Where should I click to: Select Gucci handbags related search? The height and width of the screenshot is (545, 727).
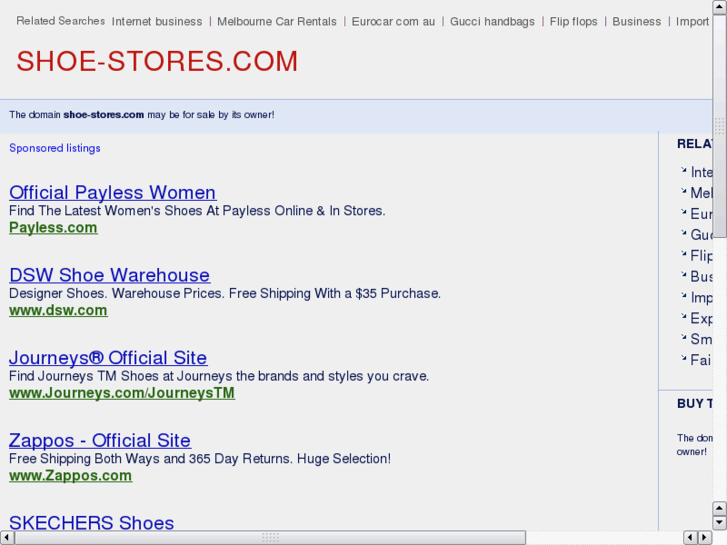[x=492, y=21]
